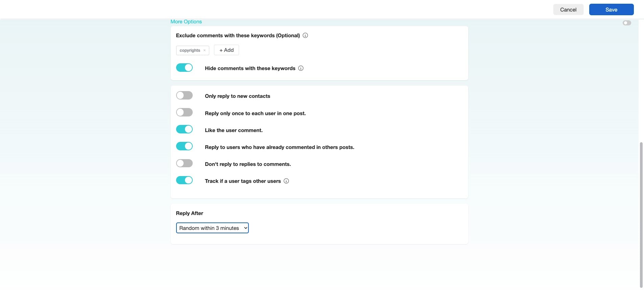The width and height of the screenshot is (644, 300).
Task: Click the Cancel button
Action: pos(568,9)
